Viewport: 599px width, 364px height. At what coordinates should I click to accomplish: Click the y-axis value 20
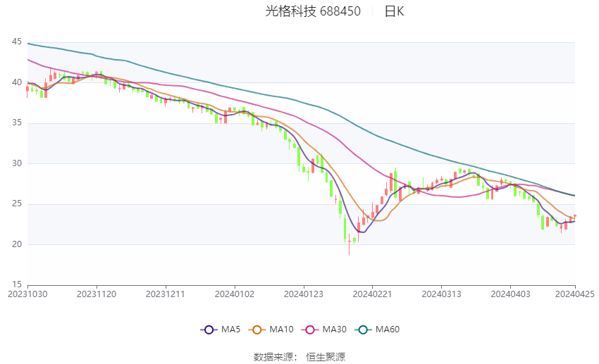click(17, 244)
